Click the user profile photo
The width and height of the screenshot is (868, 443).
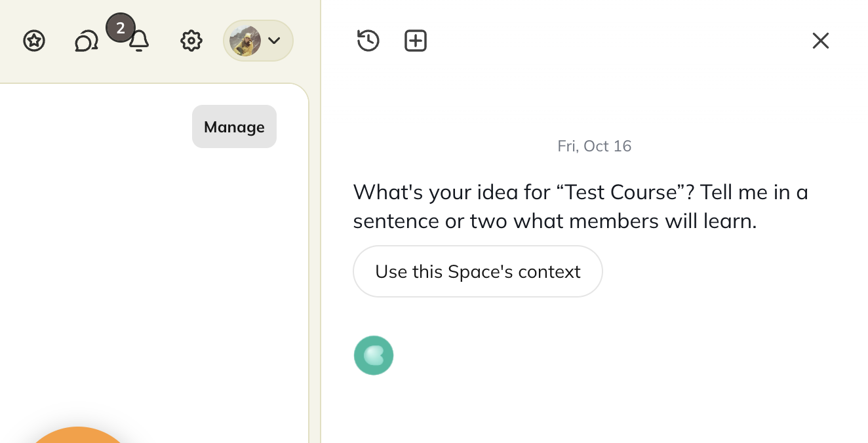pyautogui.click(x=246, y=41)
